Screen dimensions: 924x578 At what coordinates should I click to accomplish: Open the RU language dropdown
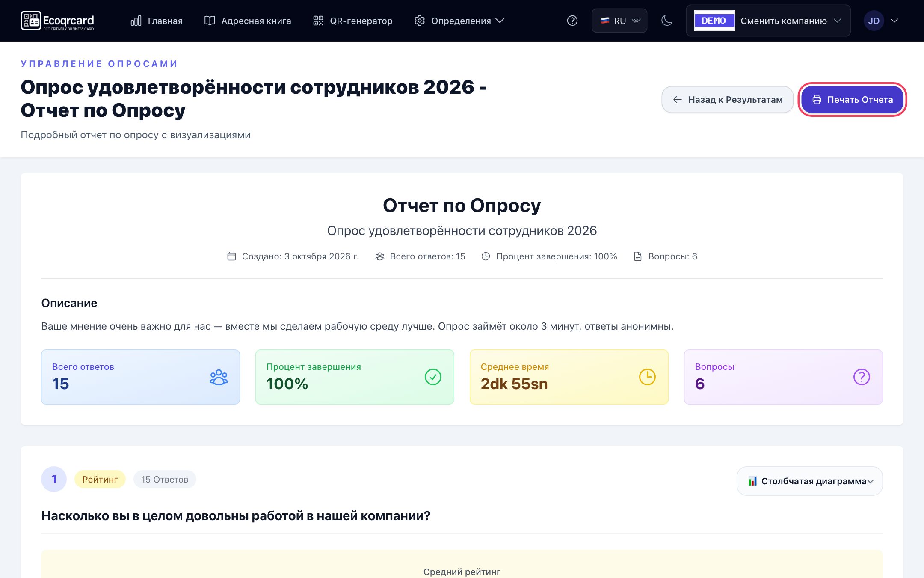[619, 21]
